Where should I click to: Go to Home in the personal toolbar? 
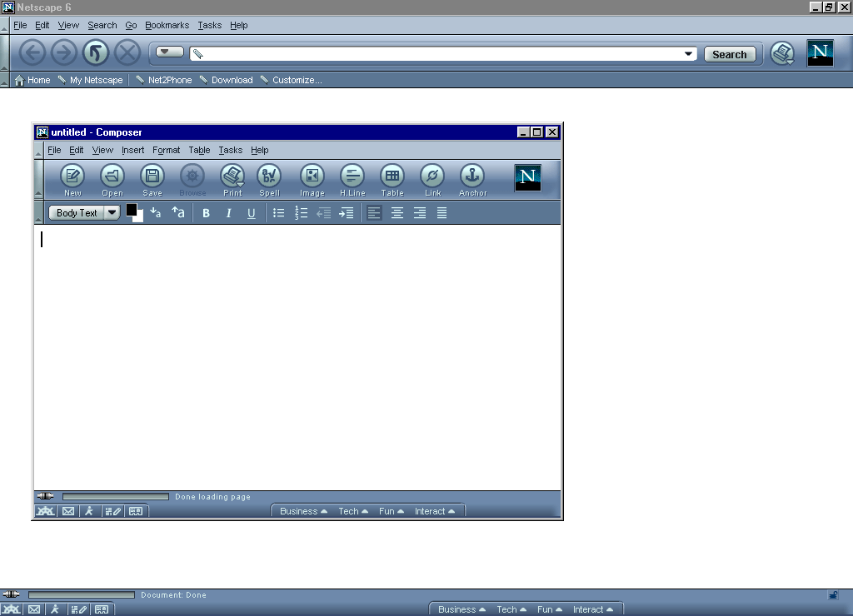(32, 80)
